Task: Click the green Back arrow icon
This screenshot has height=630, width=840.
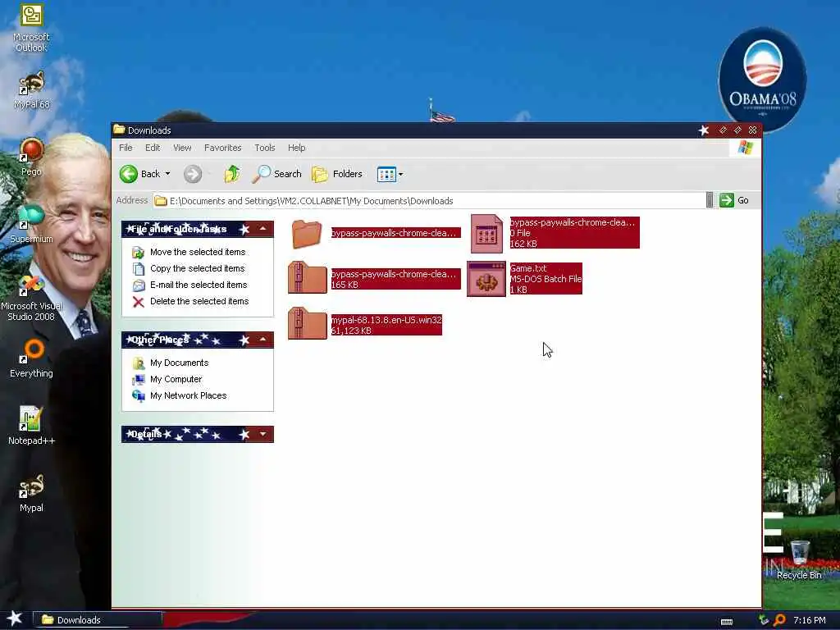Action: [129, 174]
